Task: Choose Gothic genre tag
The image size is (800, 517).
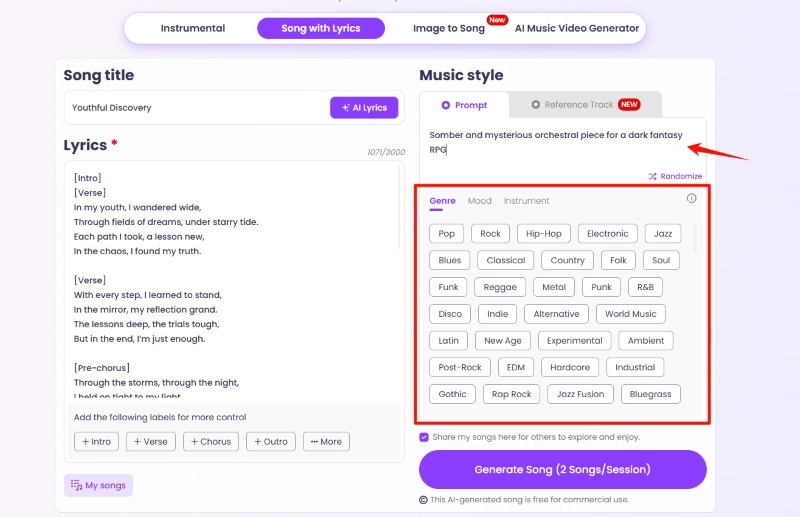Action: coord(452,394)
